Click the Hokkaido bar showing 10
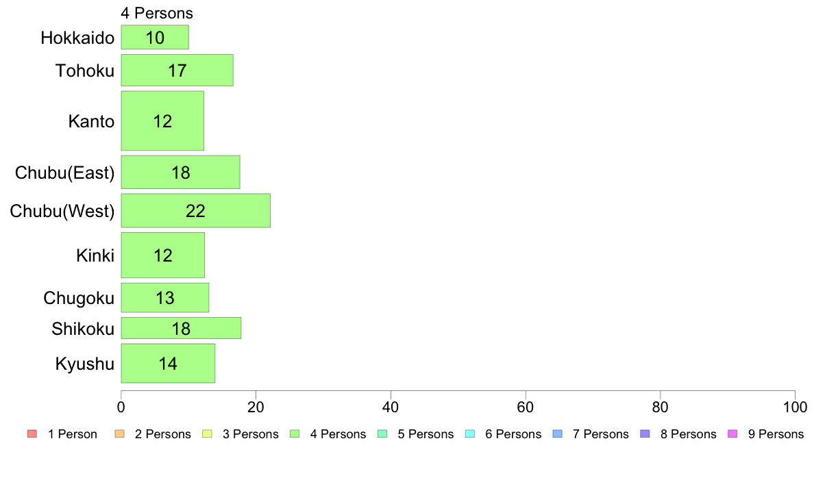Viewport: 814px width, 504px height. click(x=155, y=38)
